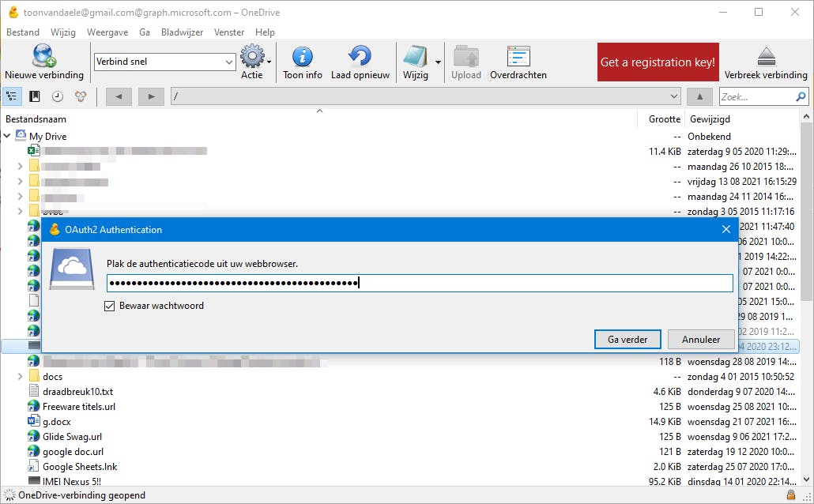
Task: Click the My Drive cloud drive icon
Action: click(21, 135)
